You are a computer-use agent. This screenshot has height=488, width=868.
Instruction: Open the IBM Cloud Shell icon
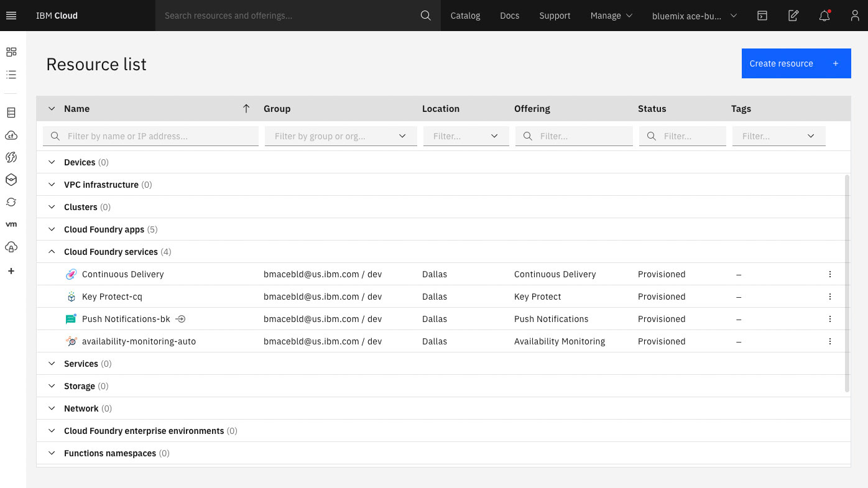tap(762, 16)
